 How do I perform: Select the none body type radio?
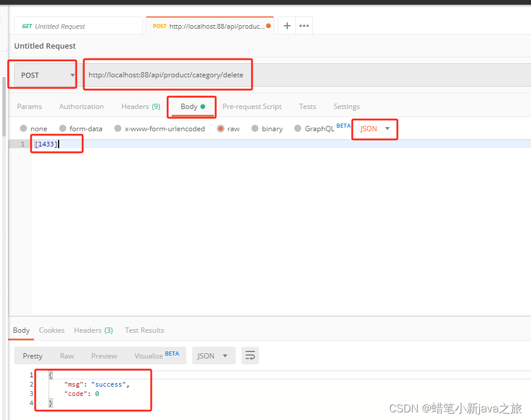pyautogui.click(x=23, y=129)
